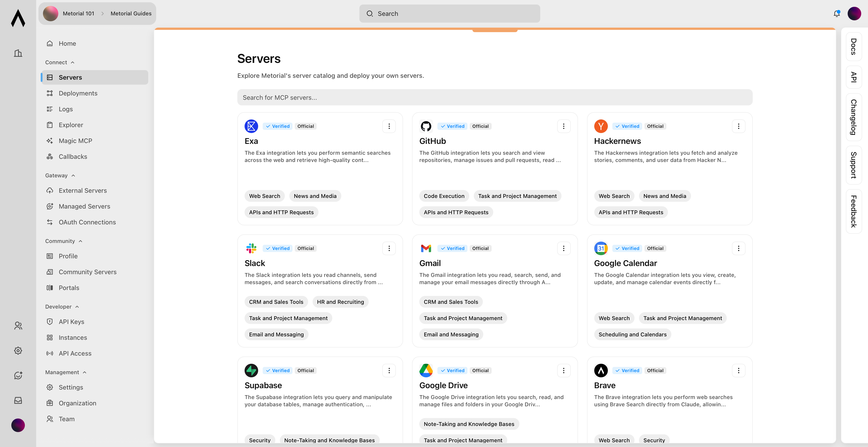
Task: Open the notifications bell
Action: tap(836, 14)
